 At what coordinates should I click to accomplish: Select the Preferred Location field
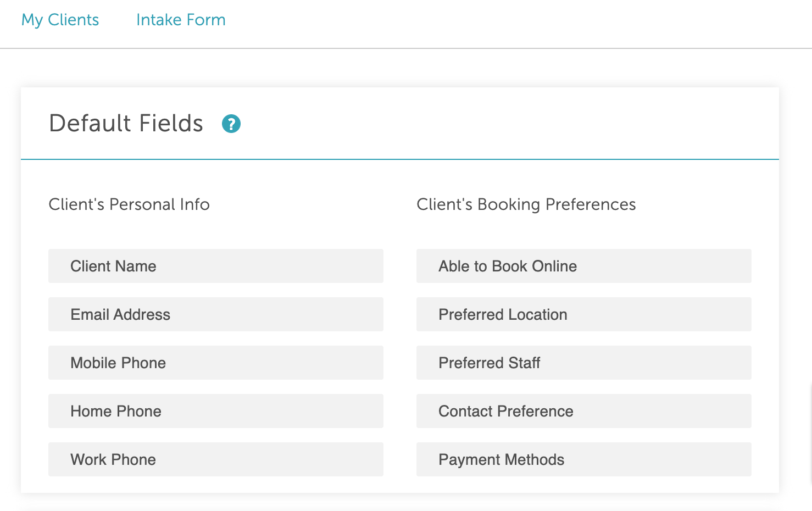click(584, 314)
